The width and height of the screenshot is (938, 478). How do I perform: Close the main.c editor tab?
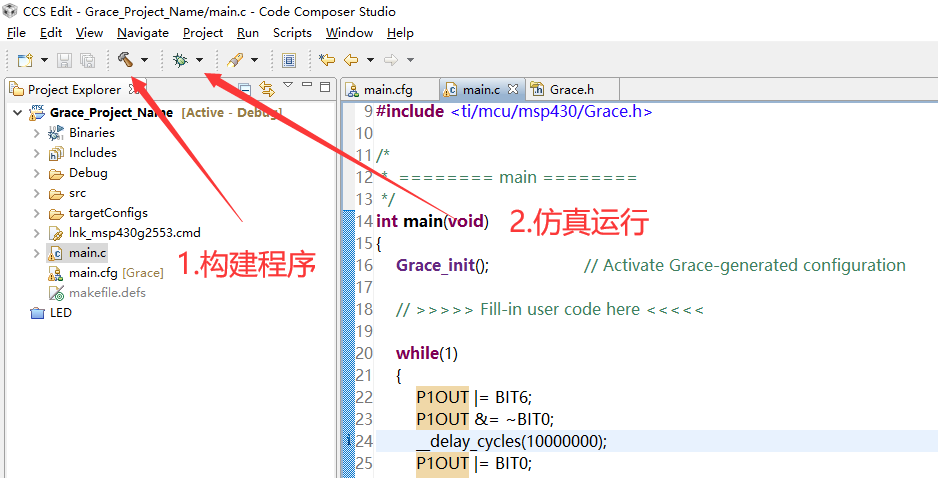point(513,89)
